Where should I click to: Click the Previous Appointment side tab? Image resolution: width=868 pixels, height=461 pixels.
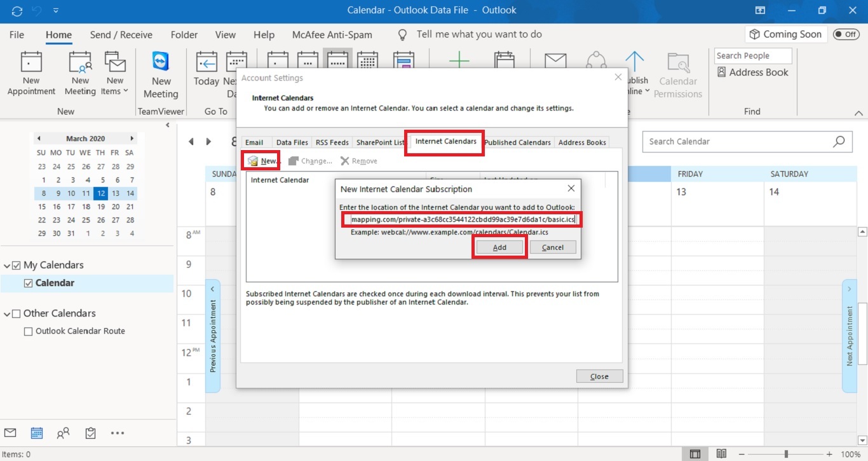213,336
